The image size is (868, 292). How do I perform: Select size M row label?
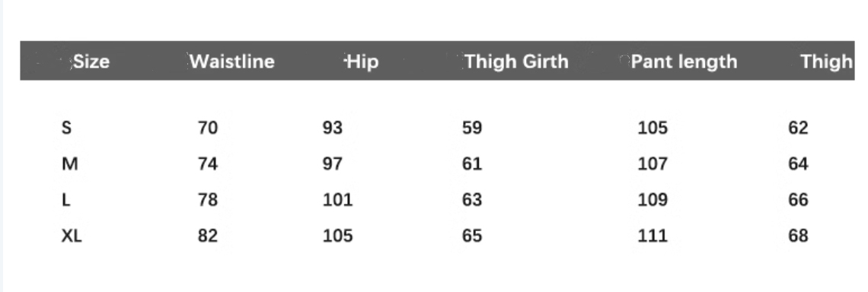tap(70, 164)
